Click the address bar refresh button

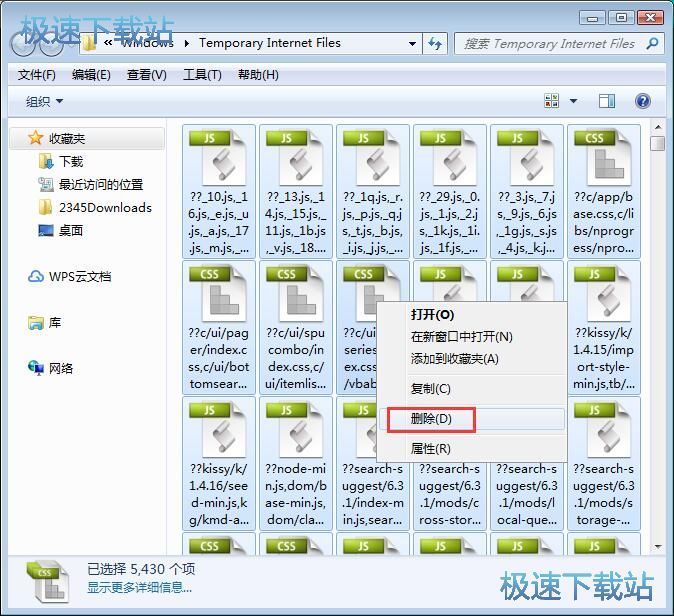pyautogui.click(x=435, y=43)
